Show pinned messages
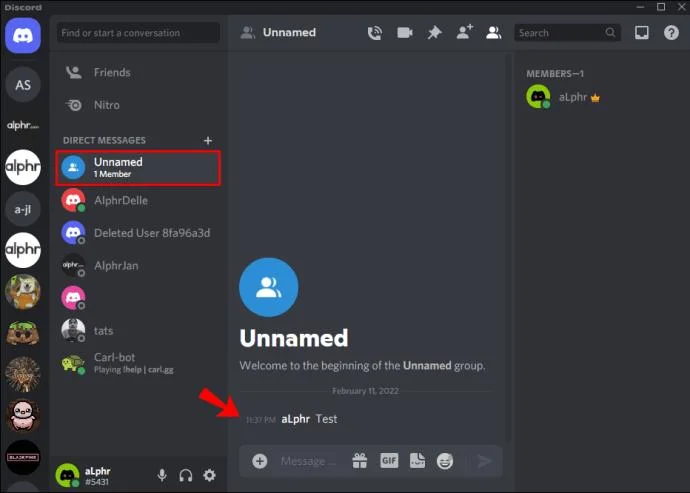 [x=434, y=33]
